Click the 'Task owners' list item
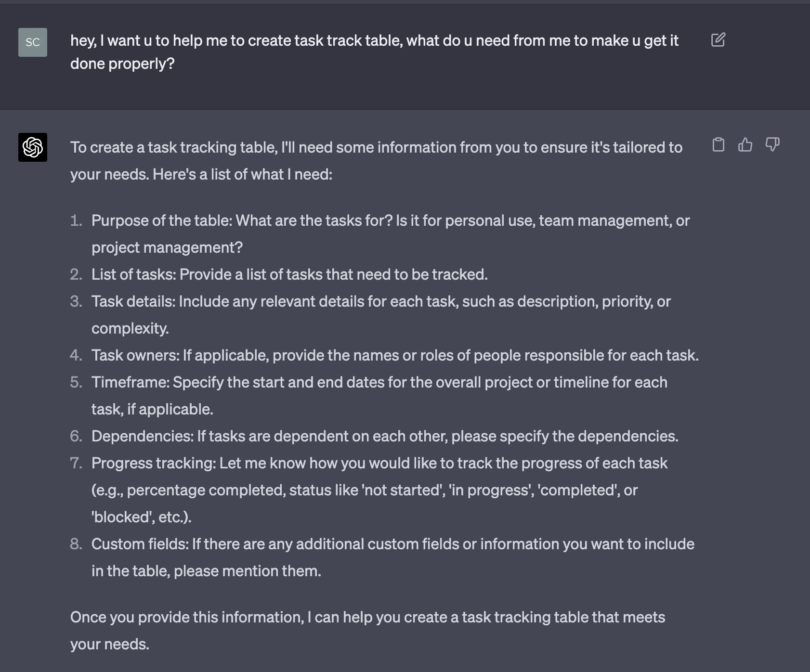Viewport: 810px width, 672px height. point(395,355)
